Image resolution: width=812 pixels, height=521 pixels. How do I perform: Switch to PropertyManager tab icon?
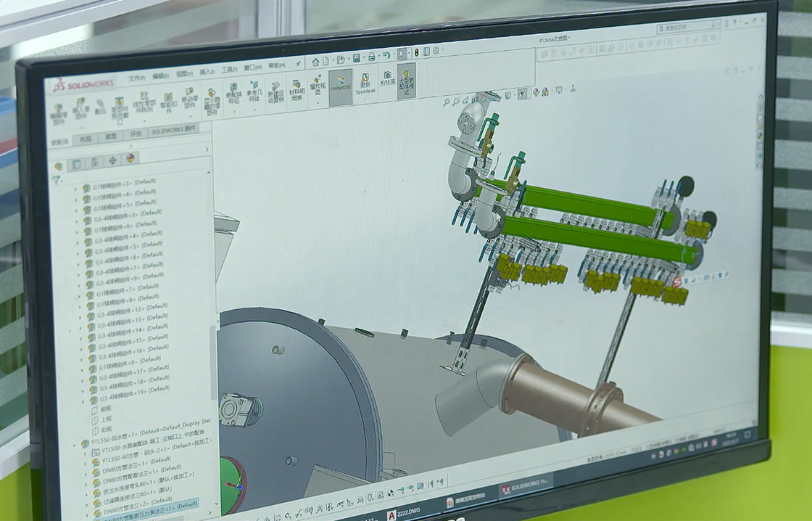(77, 164)
